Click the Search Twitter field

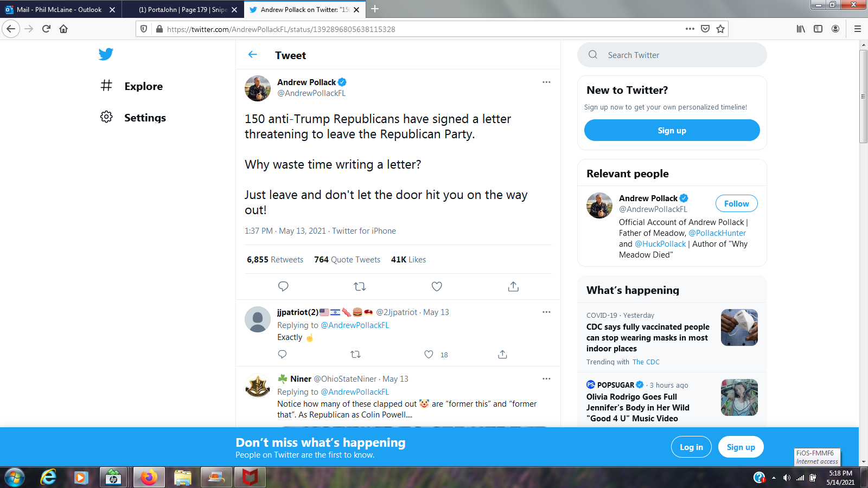point(672,55)
